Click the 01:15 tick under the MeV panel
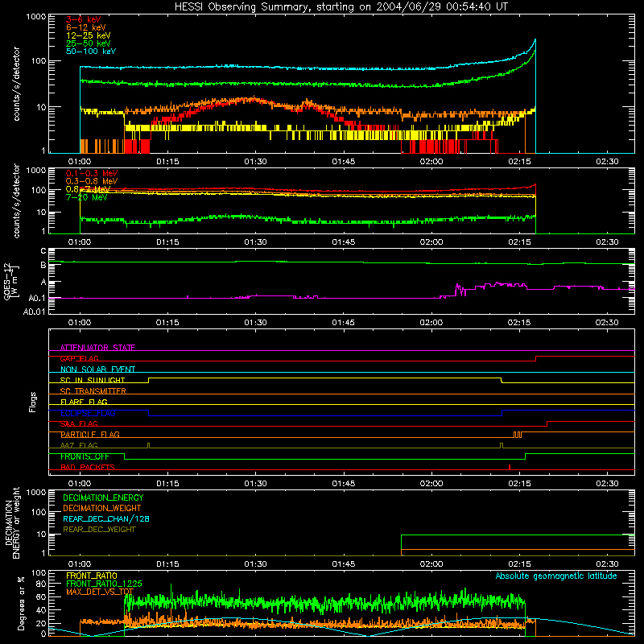644x644 pixels. point(167,242)
